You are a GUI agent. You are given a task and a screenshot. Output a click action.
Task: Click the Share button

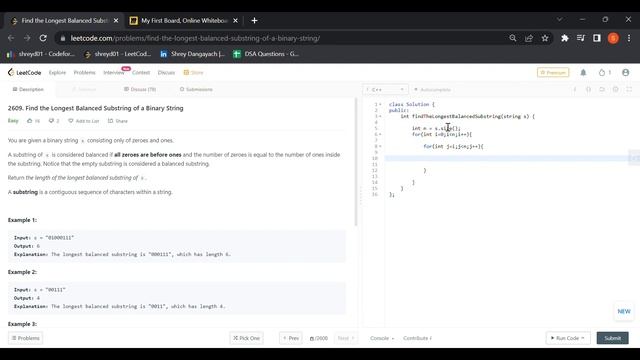(118, 121)
